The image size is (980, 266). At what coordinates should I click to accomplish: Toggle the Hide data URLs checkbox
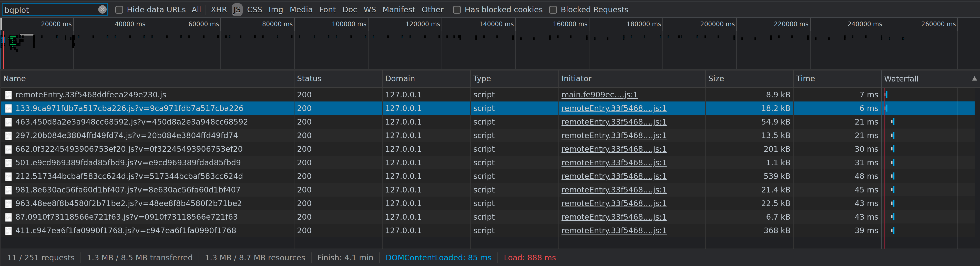tap(119, 9)
